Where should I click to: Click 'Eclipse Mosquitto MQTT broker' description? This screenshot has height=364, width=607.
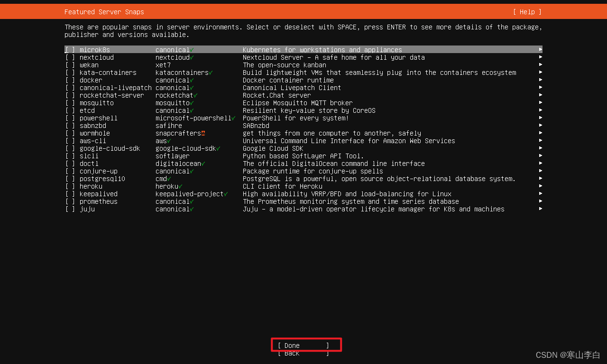tap(298, 103)
